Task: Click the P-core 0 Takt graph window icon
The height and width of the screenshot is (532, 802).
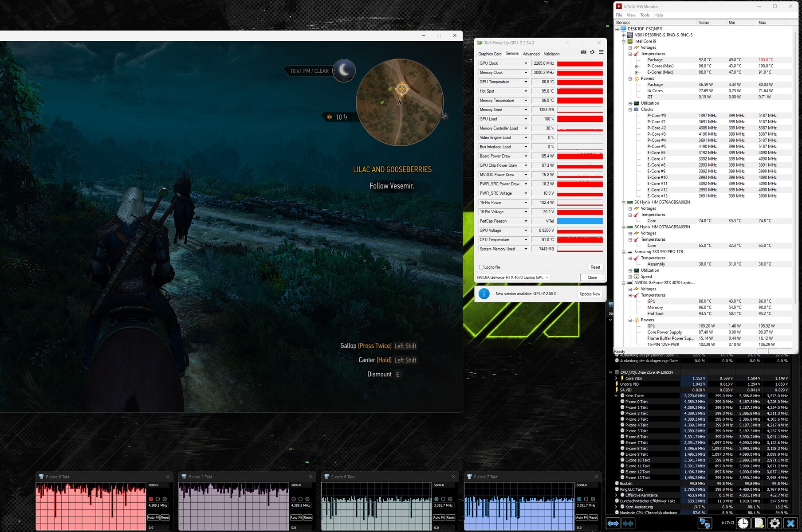Action: click(41, 477)
